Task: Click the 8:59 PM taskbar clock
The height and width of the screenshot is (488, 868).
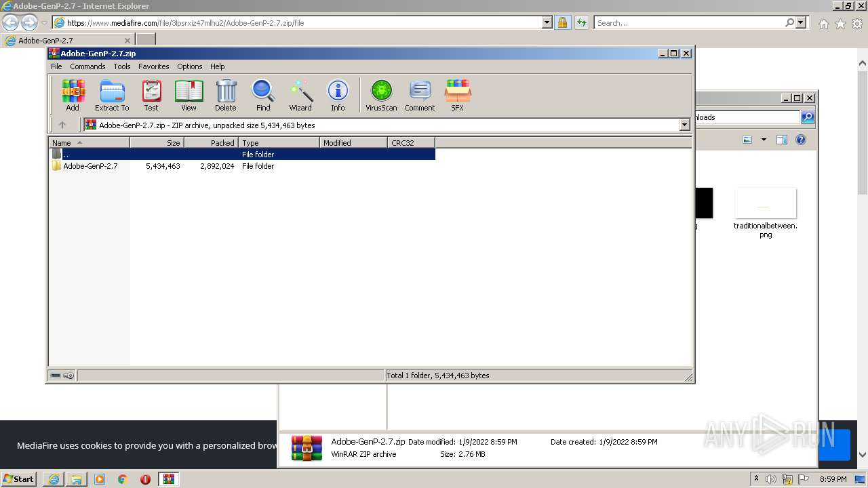Action: click(833, 479)
